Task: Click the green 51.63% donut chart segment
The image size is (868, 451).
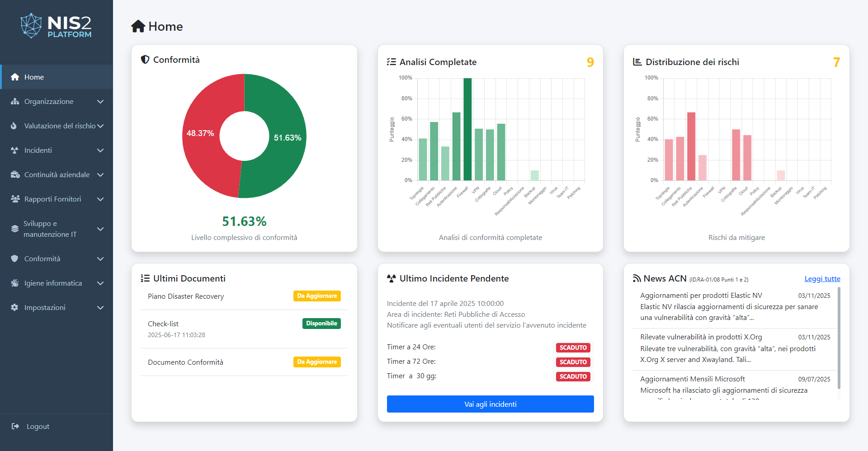Action: (280, 149)
